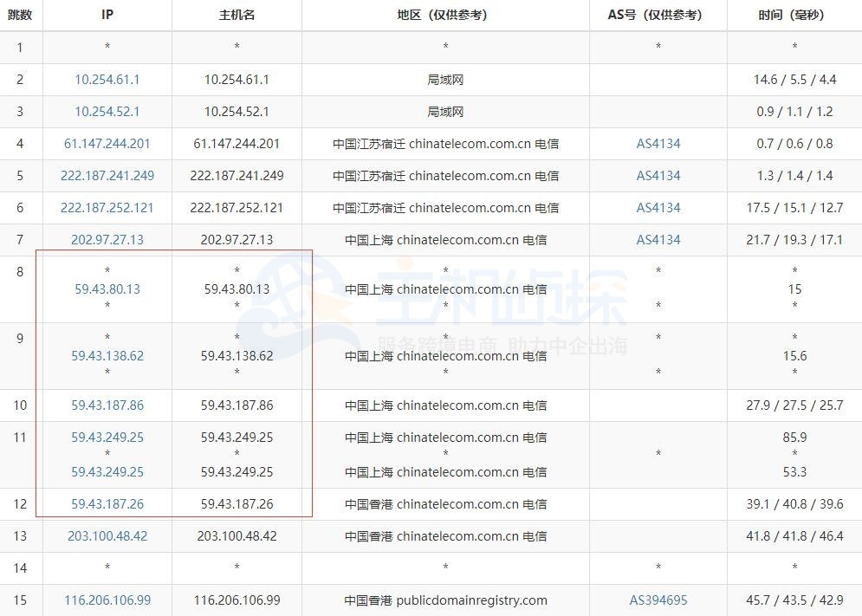Click the 59.43.187.26 link at hop 12
The height and width of the screenshot is (616, 862).
pyautogui.click(x=107, y=503)
